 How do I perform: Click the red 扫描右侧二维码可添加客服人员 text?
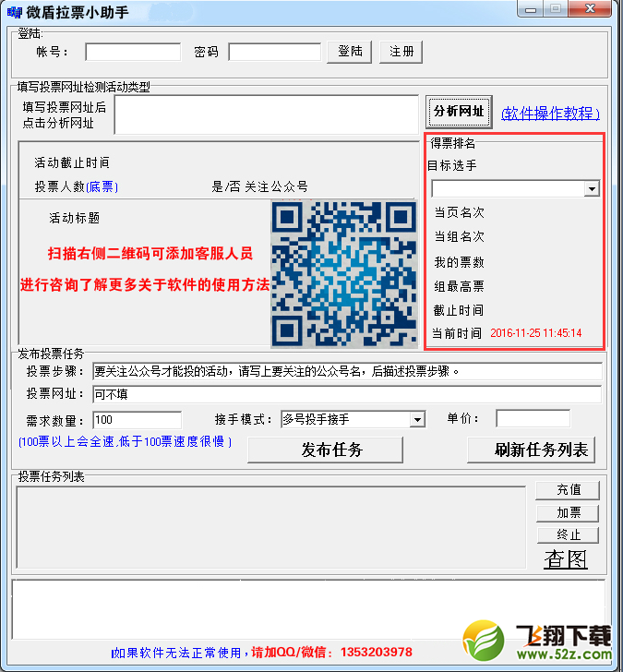(x=150, y=254)
